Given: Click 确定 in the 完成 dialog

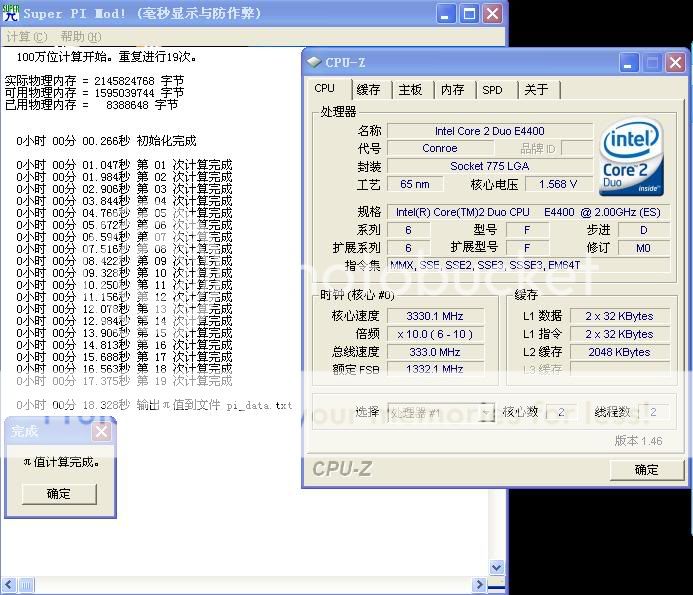Looking at the screenshot, I should pos(59,494).
